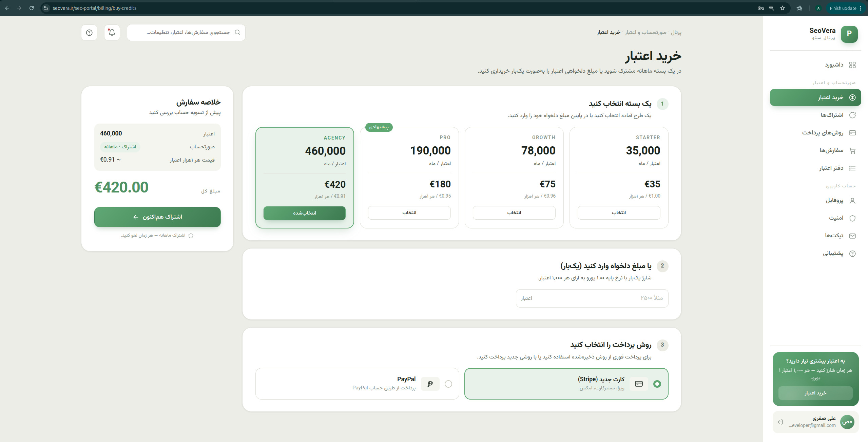Viewport: 868px width, 442px height.
Task: Click the PayPal logo icon
Action: click(x=430, y=384)
